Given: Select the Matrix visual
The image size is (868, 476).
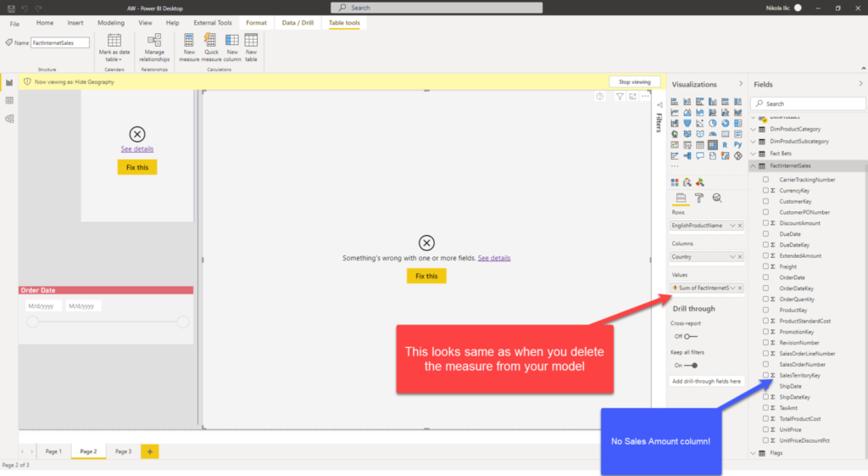Looking at the screenshot, I should 712,144.
